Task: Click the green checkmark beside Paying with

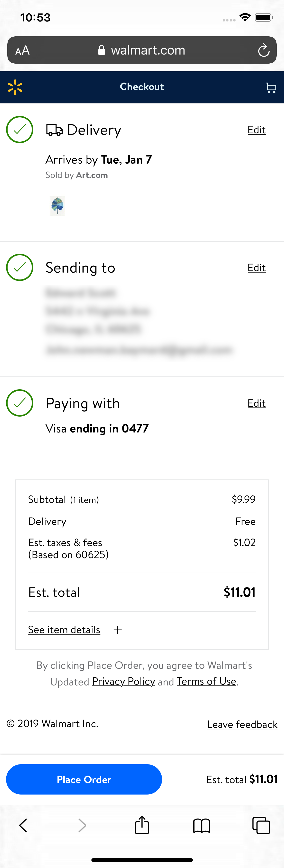Action: 19,403
